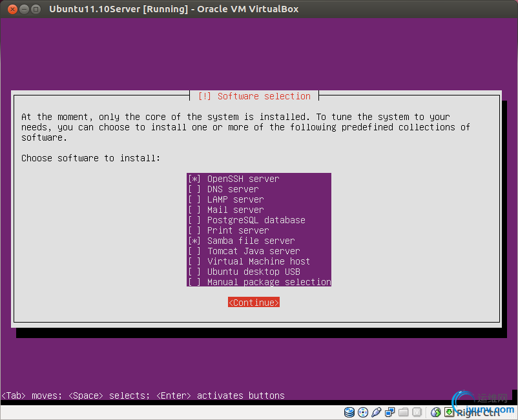Toggle the LAMP server checkbox
Screen dimensions: 518x420
(x=194, y=199)
